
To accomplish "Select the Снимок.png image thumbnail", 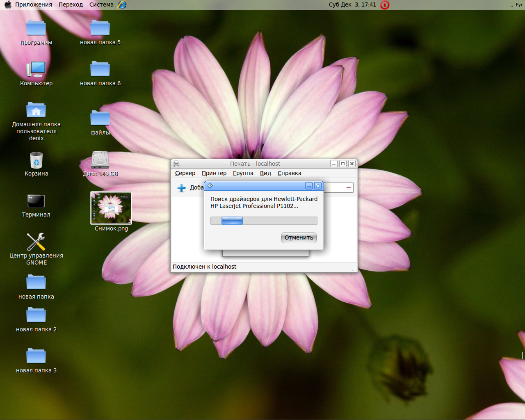I will (x=111, y=208).
